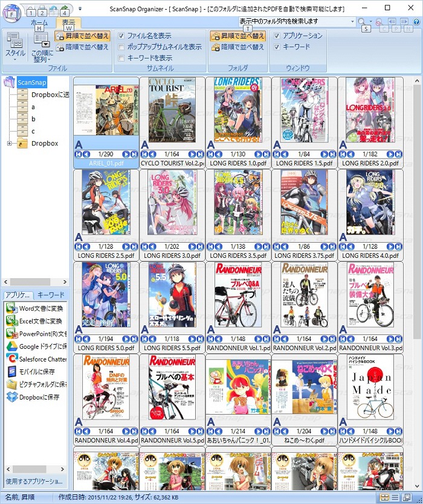423x504 pixels.
Task: Click the Excel文書に変換 application icon
Action: click(x=11, y=321)
